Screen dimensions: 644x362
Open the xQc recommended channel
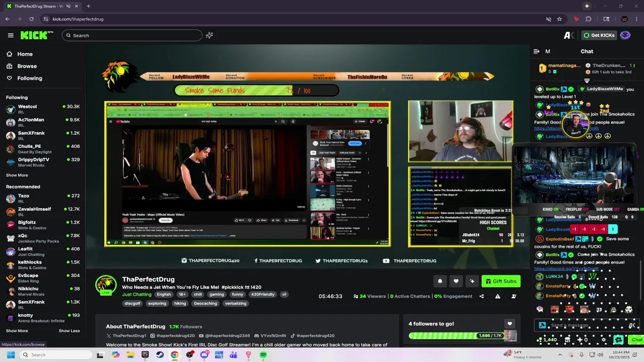(43, 238)
